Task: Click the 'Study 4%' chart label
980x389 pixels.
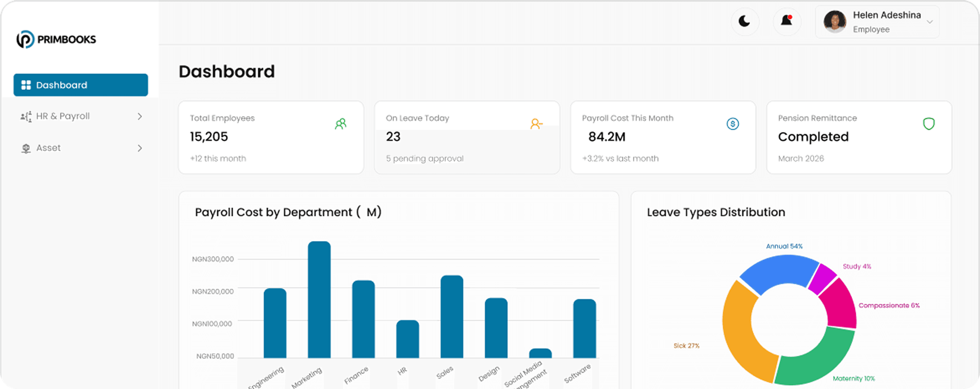Action: (x=857, y=266)
